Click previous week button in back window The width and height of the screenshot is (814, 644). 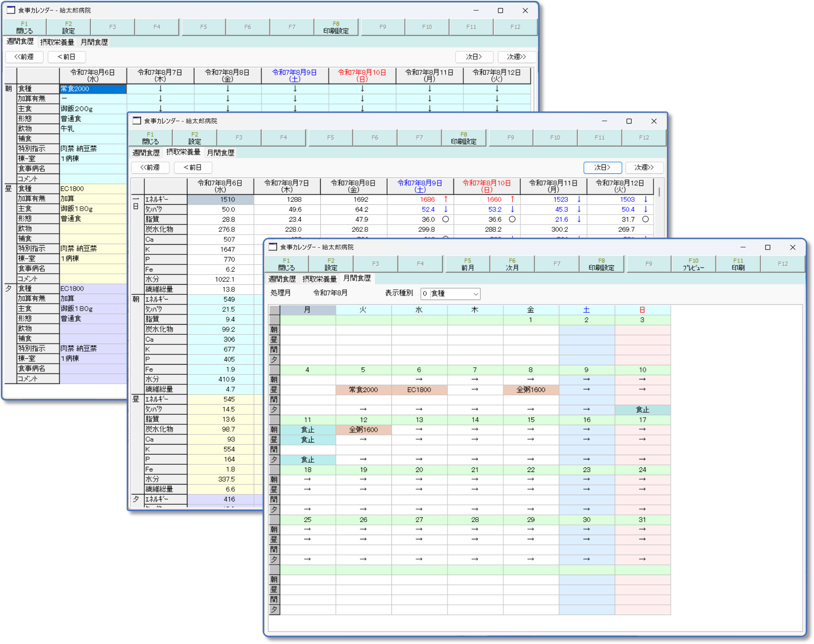click(x=24, y=57)
